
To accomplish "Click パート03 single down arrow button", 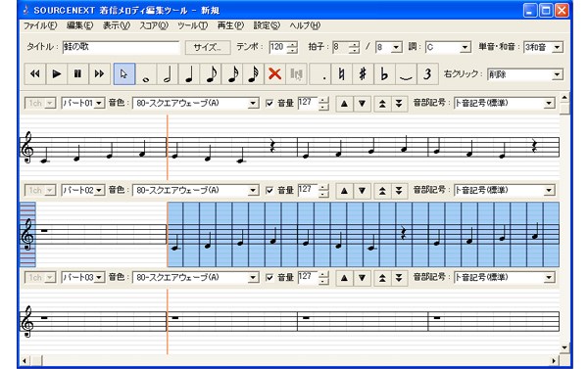I will 362,278.
